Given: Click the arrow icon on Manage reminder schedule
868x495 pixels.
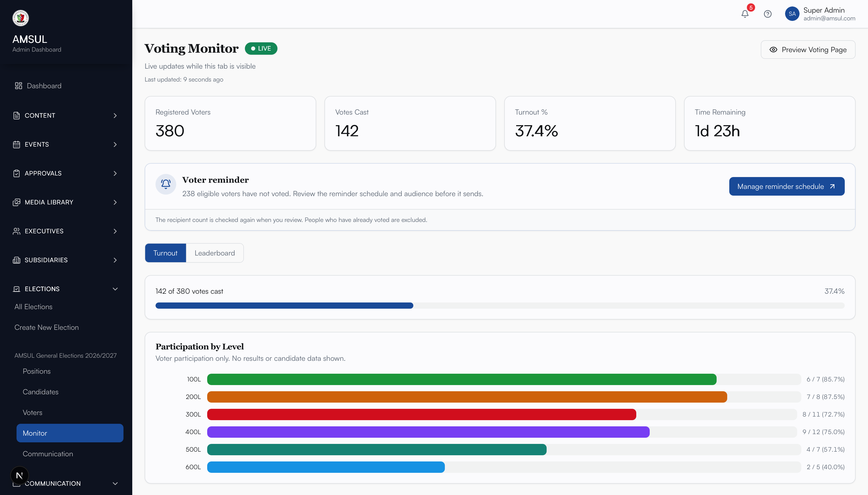Looking at the screenshot, I should (x=832, y=186).
